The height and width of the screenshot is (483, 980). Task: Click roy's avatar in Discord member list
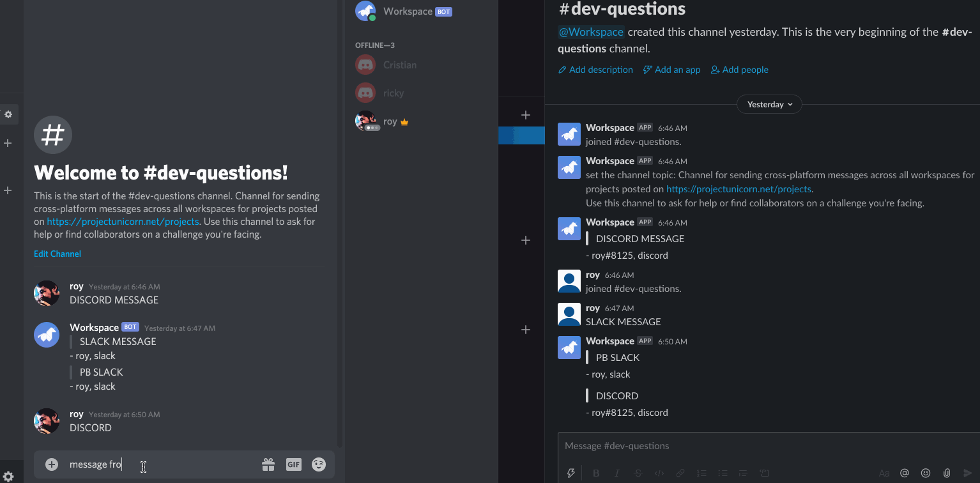[365, 121]
